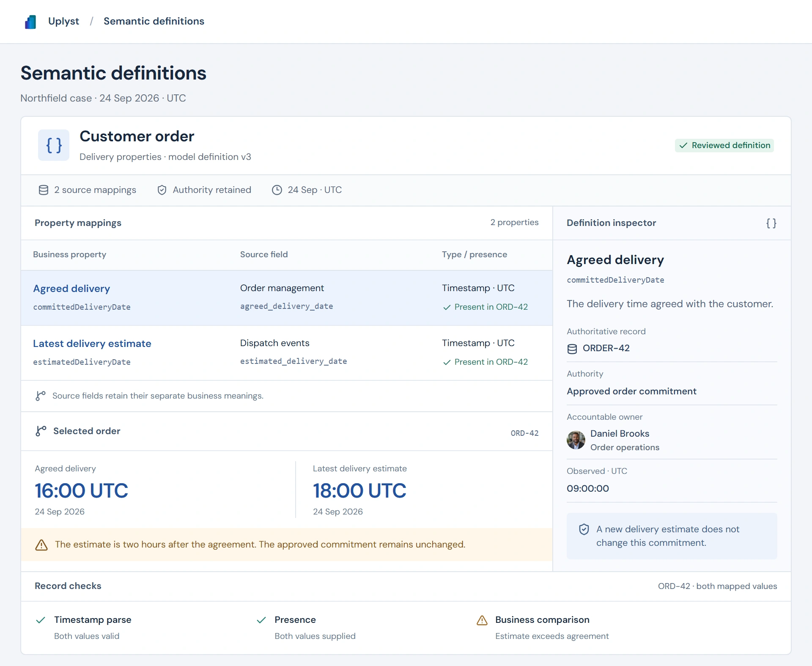Click Daniel Brooks avatar photo
This screenshot has width=812, height=666.
click(x=576, y=440)
